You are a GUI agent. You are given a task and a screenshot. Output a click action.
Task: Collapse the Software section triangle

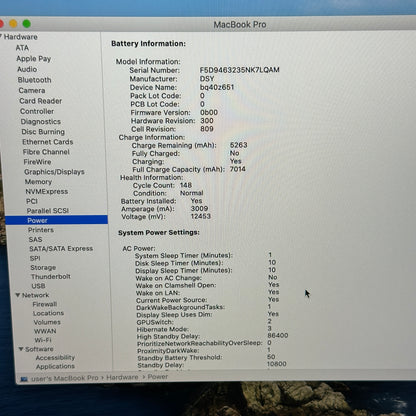pyautogui.click(x=21, y=349)
